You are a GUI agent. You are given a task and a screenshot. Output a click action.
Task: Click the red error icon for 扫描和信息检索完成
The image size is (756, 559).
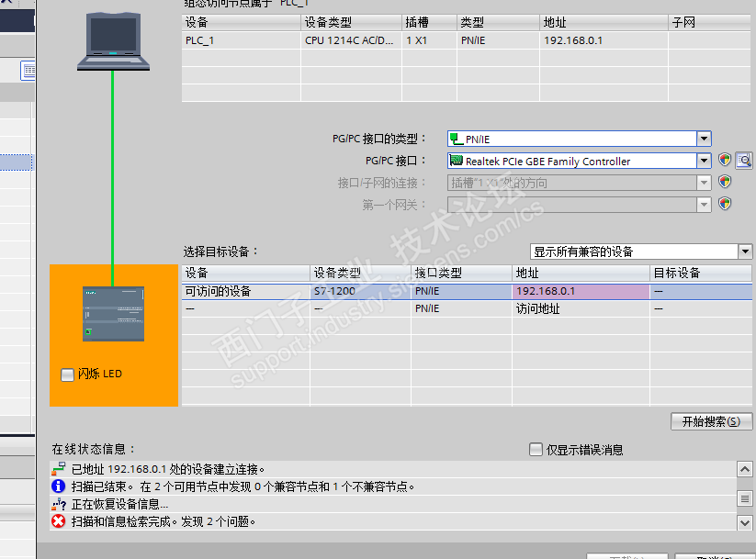[59, 521]
